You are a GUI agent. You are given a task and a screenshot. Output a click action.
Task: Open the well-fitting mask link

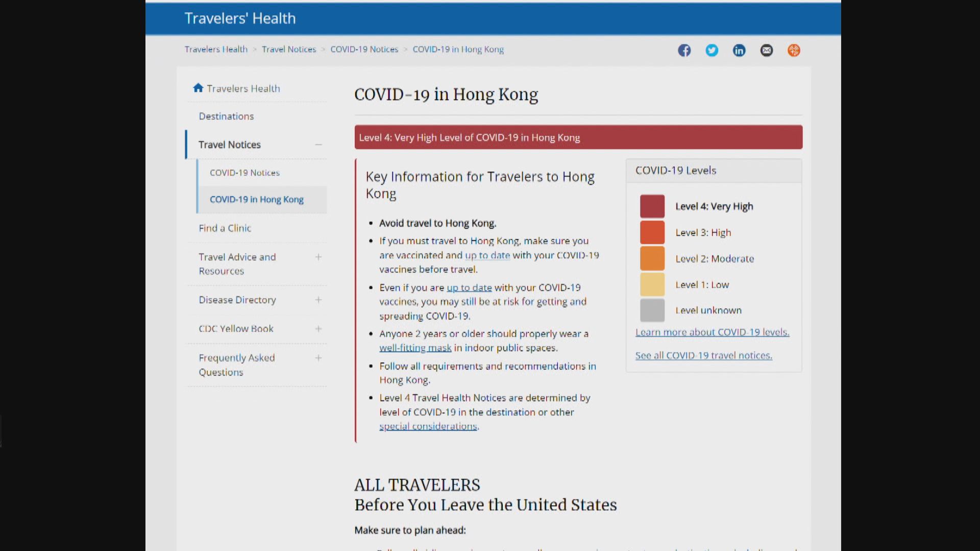(x=415, y=348)
